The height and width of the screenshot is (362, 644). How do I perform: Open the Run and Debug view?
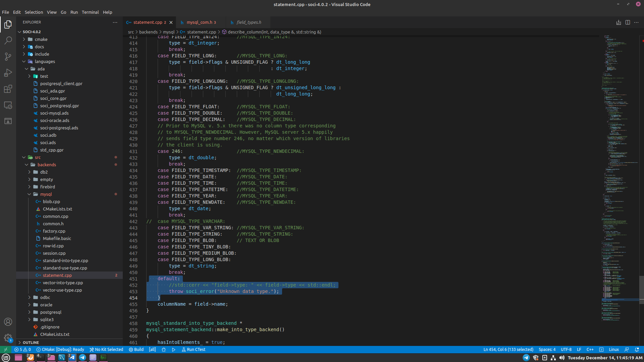(x=8, y=73)
